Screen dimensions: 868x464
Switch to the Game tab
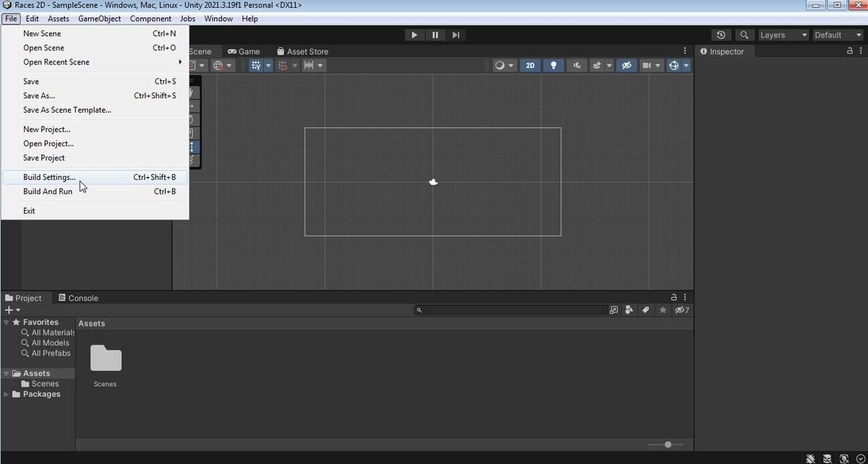[x=244, y=51]
